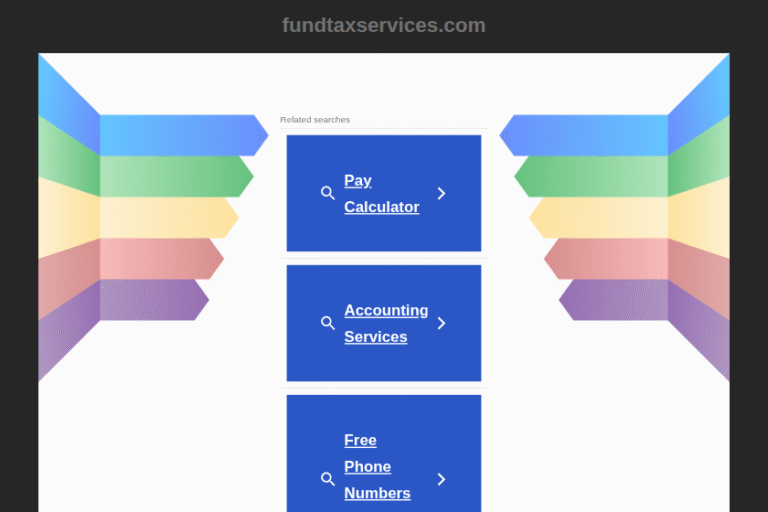Tap the red arrow banner on the left

pyautogui.click(x=158, y=259)
